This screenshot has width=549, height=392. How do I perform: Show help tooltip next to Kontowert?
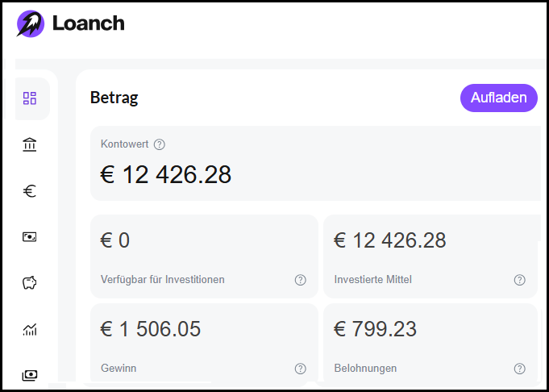coord(160,144)
